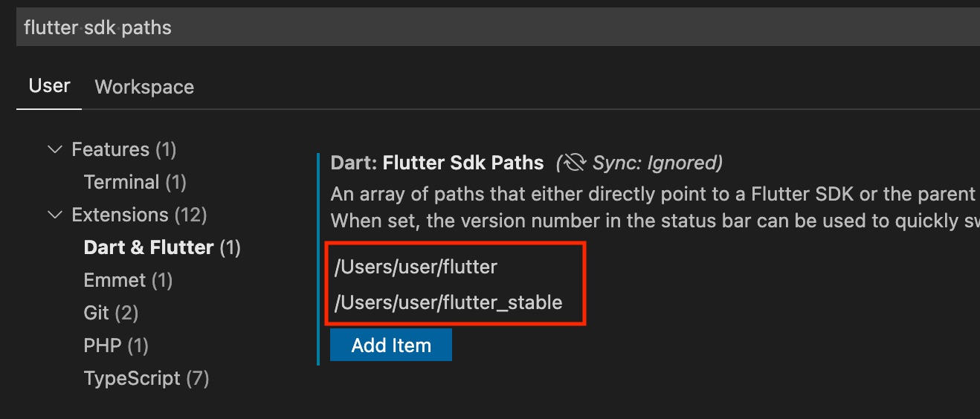The image size is (980, 419).
Task: Select the Features (1) category label
Action: tap(123, 149)
